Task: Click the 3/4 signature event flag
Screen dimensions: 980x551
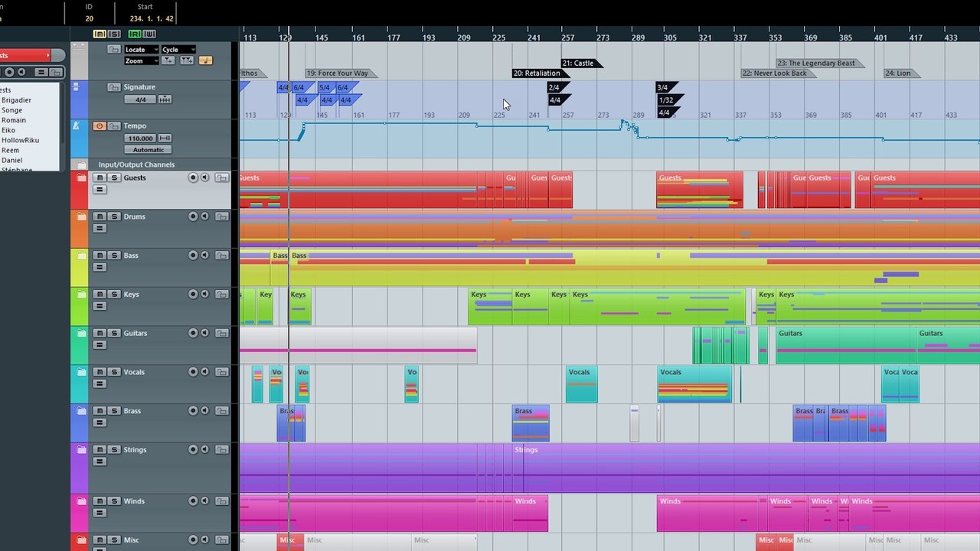Action: point(665,88)
